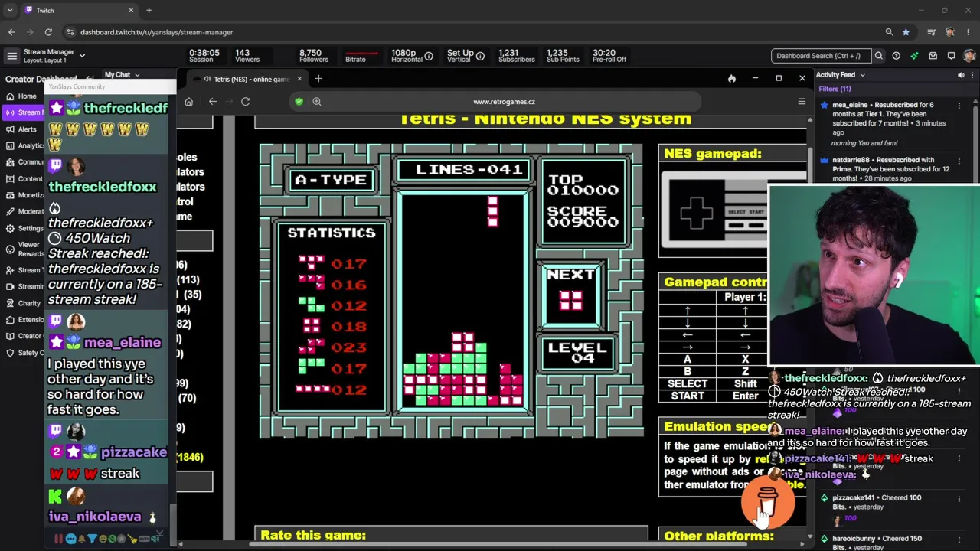Expand the My Chat panel dropdown

tap(137, 75)
